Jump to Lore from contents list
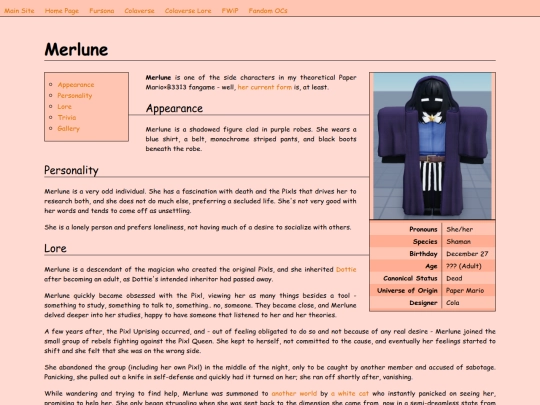 (x=64, y=107)
